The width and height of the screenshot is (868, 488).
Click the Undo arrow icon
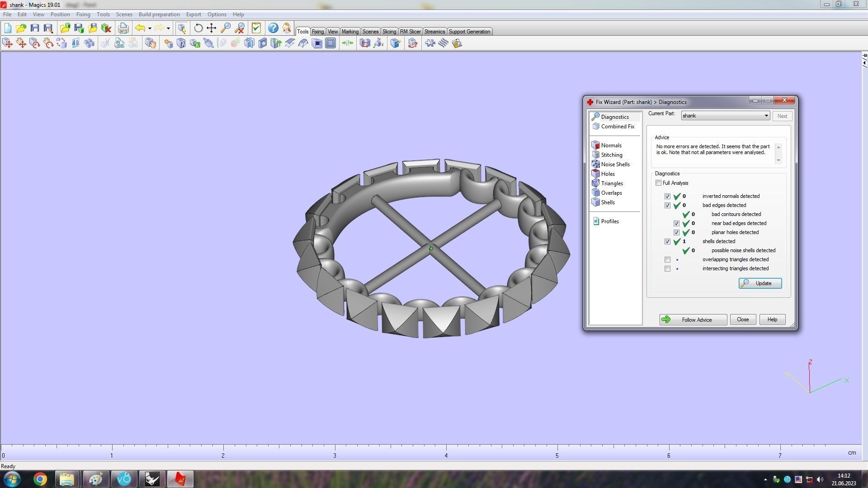click(140, 28)
